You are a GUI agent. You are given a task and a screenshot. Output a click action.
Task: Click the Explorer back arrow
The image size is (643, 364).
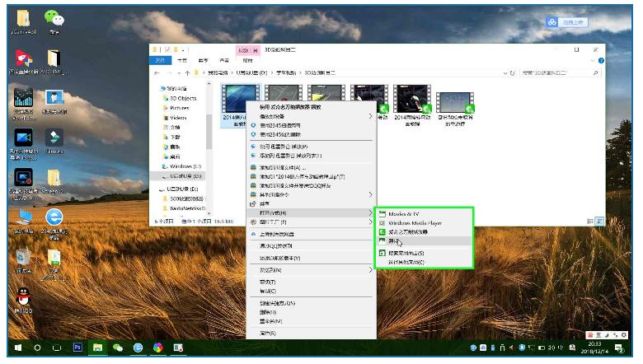(157, 72)
